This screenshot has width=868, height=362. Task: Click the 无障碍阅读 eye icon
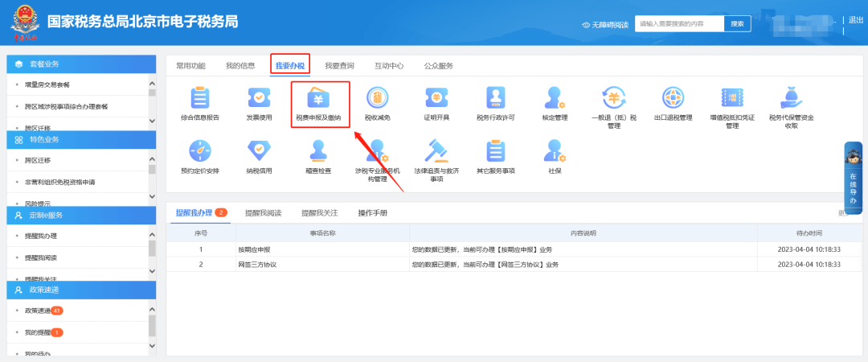(x=586, y=25)
